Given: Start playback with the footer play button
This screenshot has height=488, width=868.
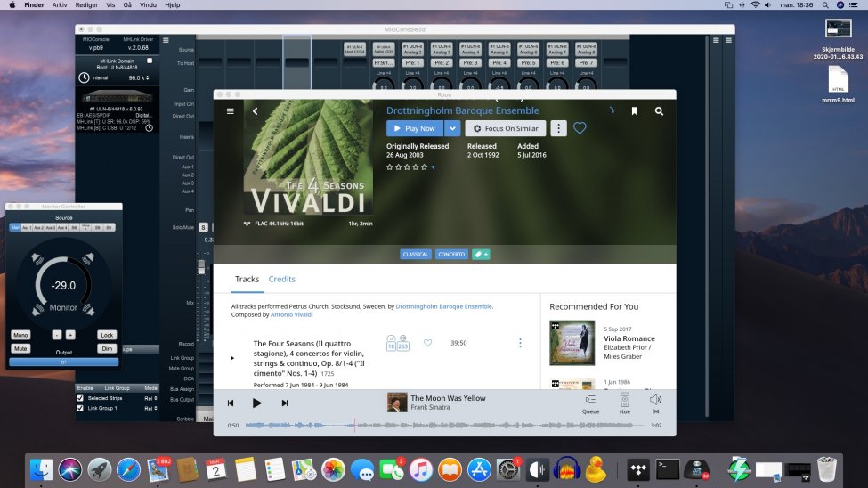Looking at the screenshot, I should click(257, 403).
